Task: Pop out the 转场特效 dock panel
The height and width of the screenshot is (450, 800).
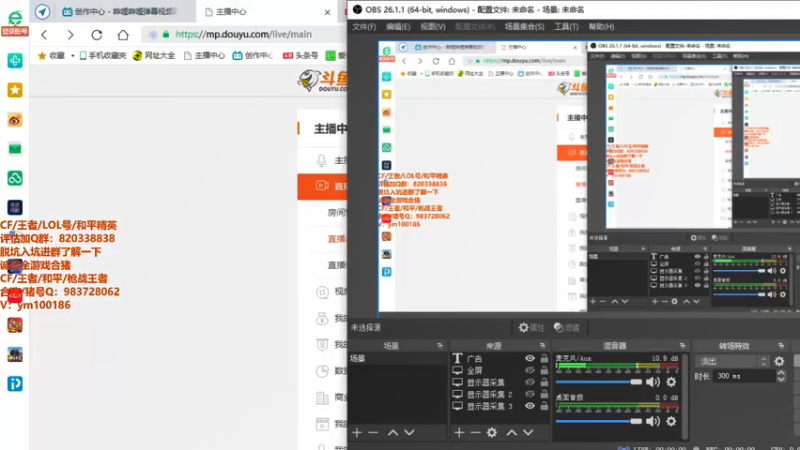Action: 781,345
